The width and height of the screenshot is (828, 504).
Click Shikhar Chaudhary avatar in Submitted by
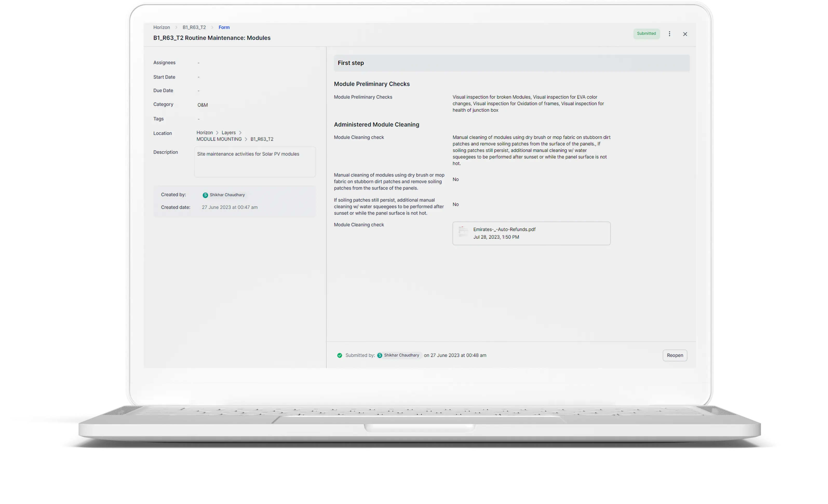coord(379,356)
